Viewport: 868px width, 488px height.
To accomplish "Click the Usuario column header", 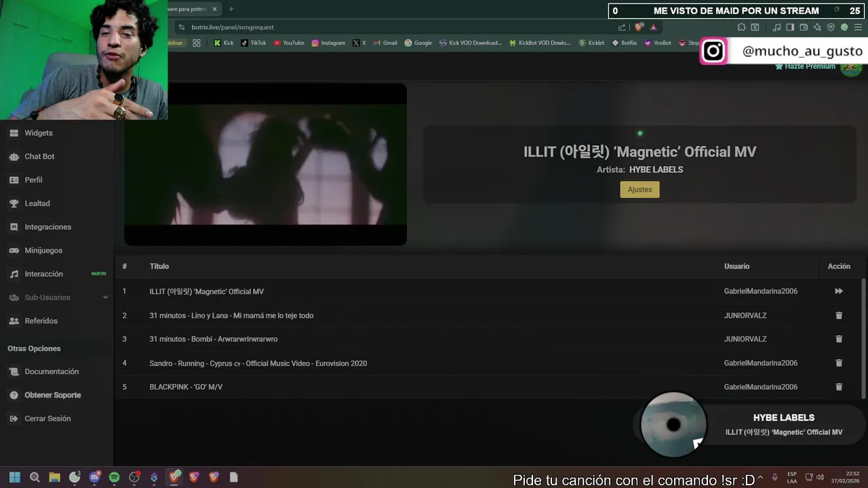I will pos(736,266).
